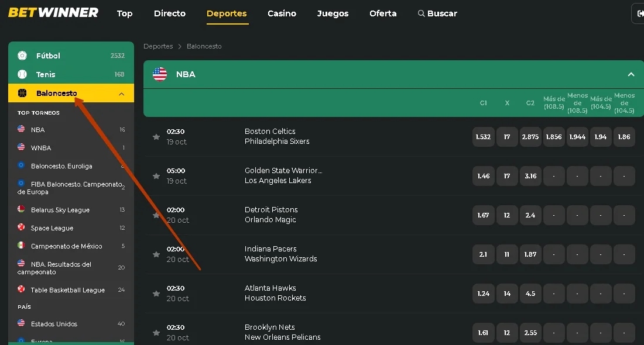Image resolution: width=644 pixels, height=345 pixels.
Task: Bet on Orlando Magic at 2.4
Action: pyautogui.click(x=530, y=215)
